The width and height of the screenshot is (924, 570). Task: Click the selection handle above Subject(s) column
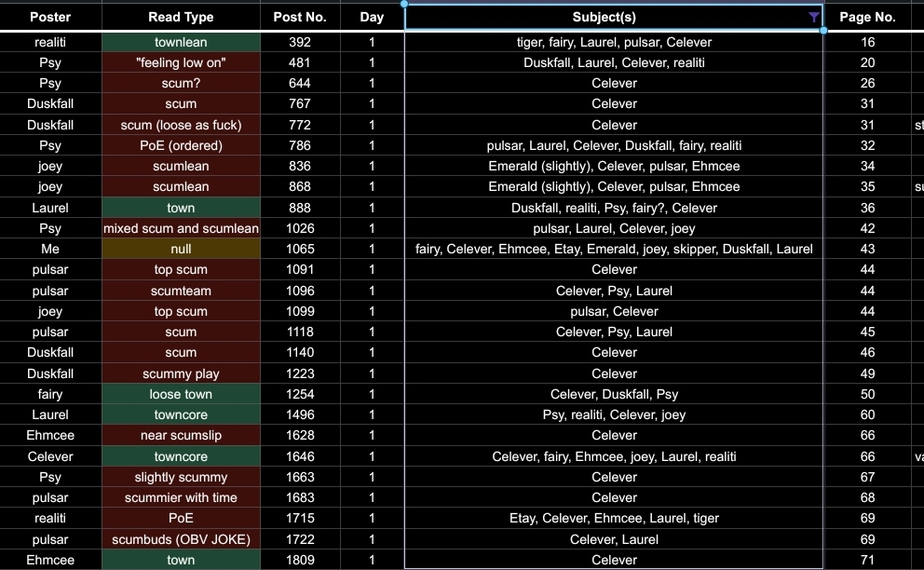click(x=404, y=4)
